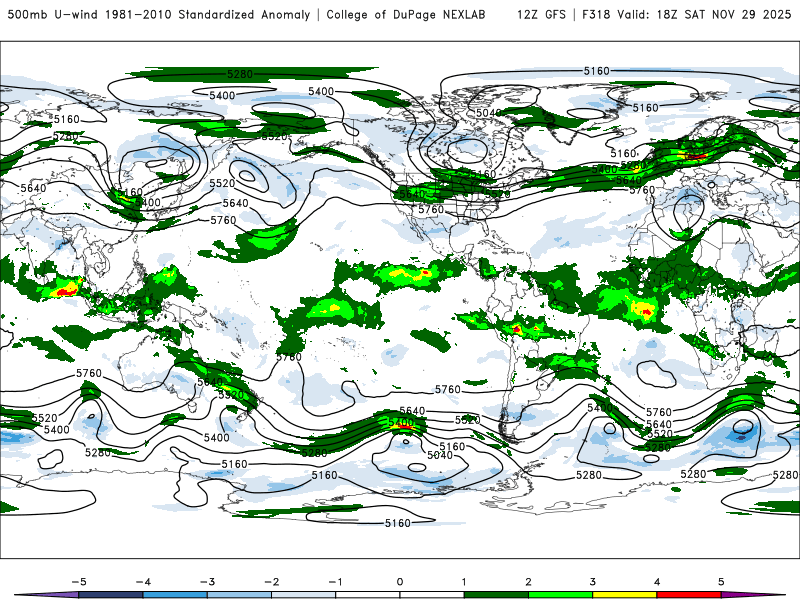
Task: Click the '-2' colorbar tick label
Action: click(x=271, y=582)
